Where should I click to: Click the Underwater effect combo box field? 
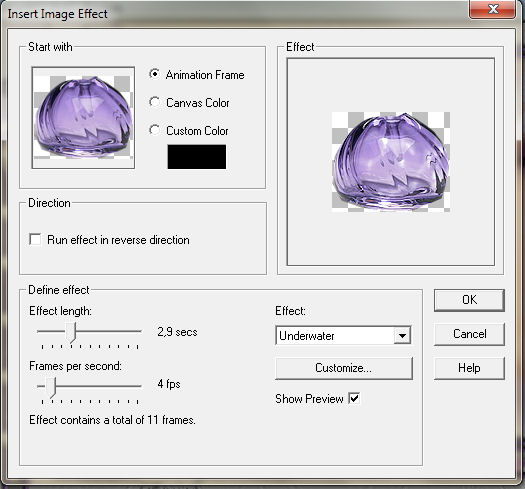[x=344, y=335]
